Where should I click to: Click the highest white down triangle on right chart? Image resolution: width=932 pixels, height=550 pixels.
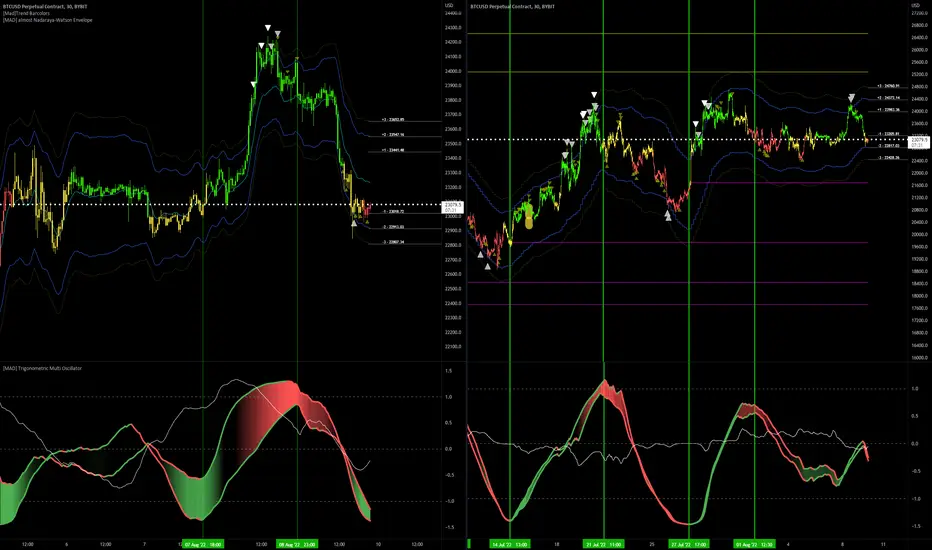point(594,95)
